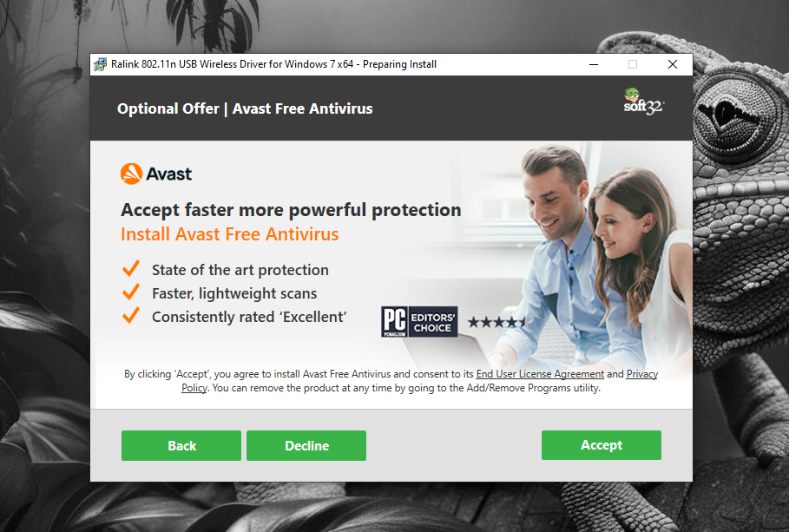Click the 'Install Avast Free Antivirus' orange heading
789x532 pixels.
pos(229,234)
